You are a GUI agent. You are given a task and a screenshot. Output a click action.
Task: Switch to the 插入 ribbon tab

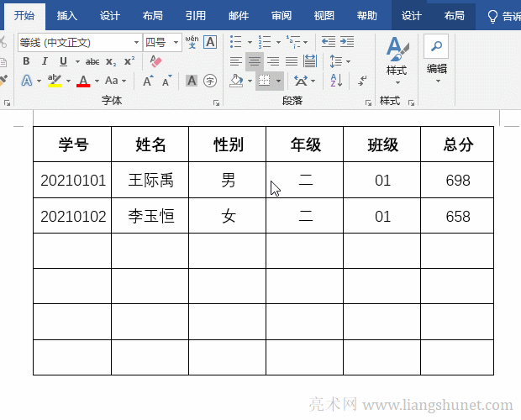(x=67, y=15)
